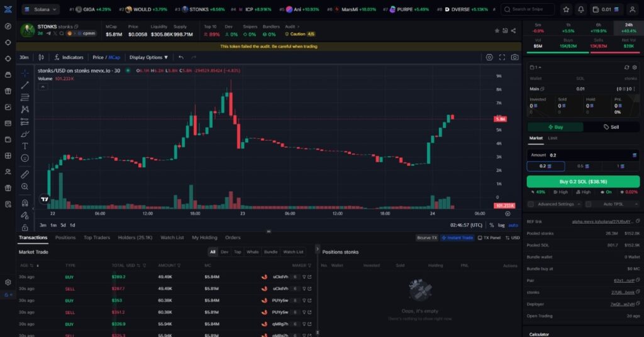Activate the chart zoom-in tool

(25, 187)
